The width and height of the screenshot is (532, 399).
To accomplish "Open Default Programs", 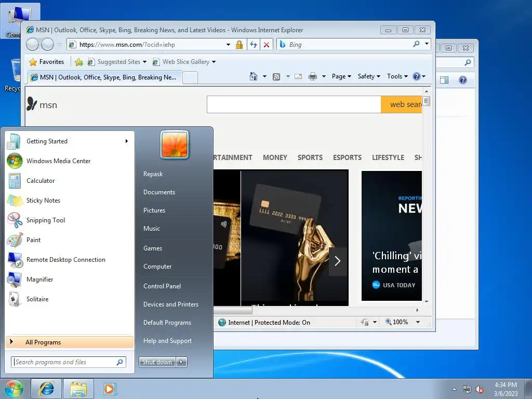I will coord(167,323).
